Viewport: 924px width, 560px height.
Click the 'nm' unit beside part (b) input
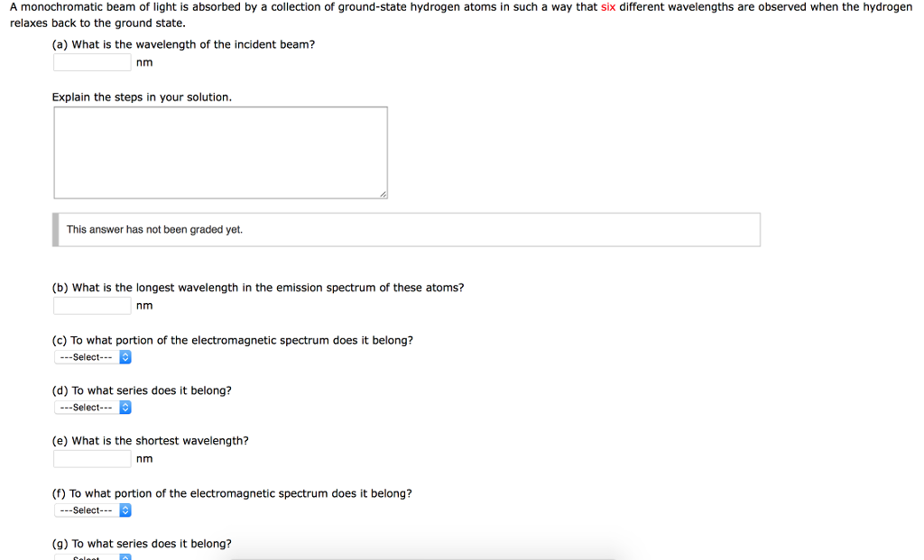point(144,306)
